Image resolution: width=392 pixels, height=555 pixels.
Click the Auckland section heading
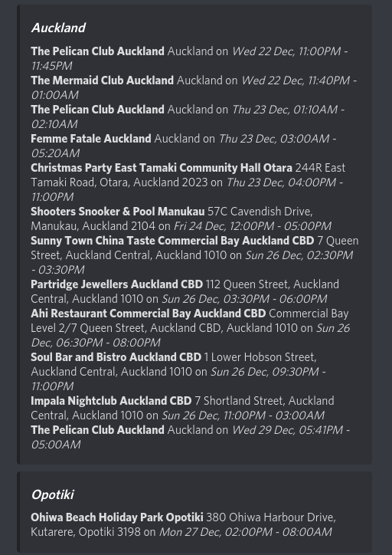[x=58, y=28]
